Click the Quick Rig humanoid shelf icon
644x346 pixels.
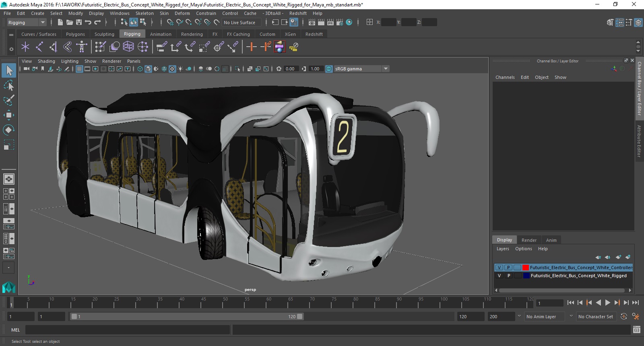[x=82, y=47]
